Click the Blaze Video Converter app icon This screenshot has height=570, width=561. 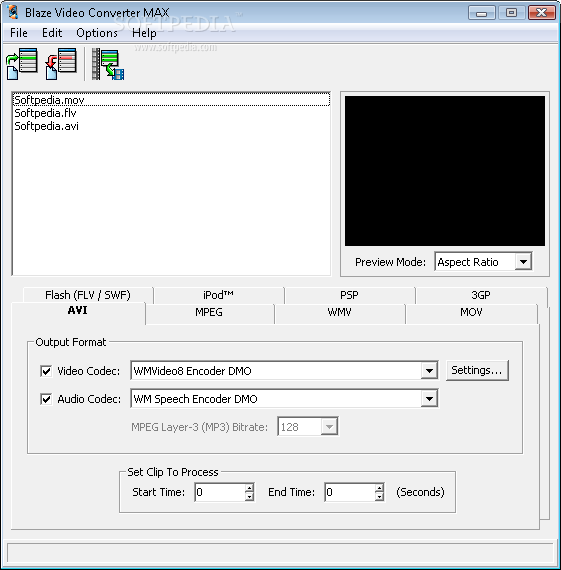(13, 12)
